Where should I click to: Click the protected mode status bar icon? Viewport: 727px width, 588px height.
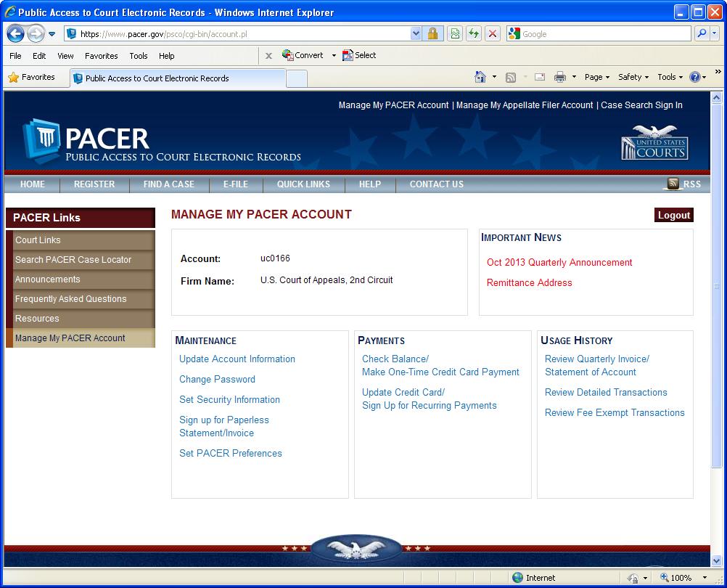pyautogui.click(x=633, y=578)
